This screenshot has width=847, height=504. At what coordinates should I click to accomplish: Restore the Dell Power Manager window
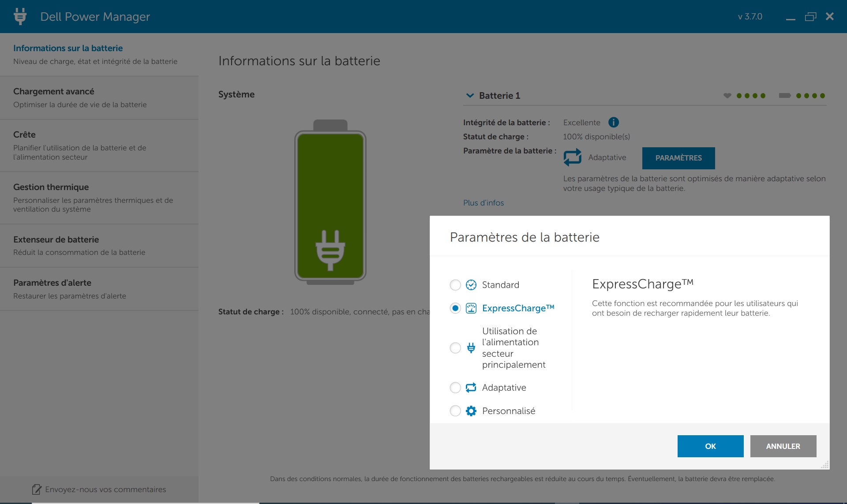(810, 17)
